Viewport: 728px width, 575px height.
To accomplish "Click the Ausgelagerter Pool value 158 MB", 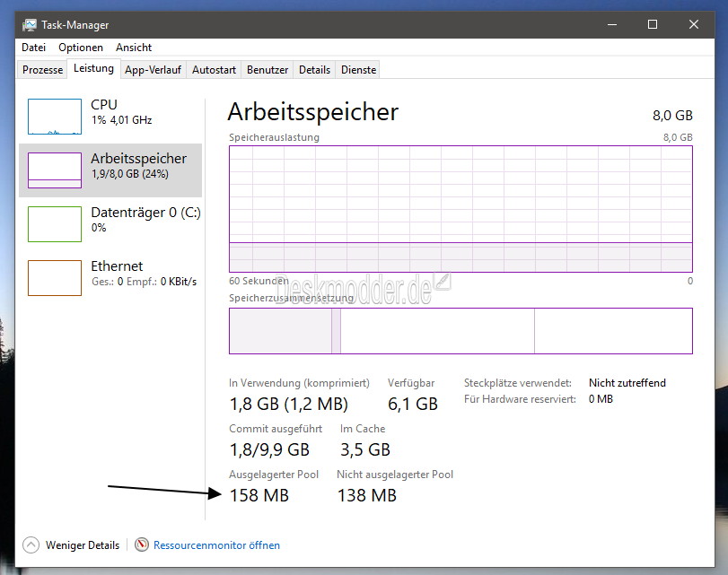I will [259, 496].
